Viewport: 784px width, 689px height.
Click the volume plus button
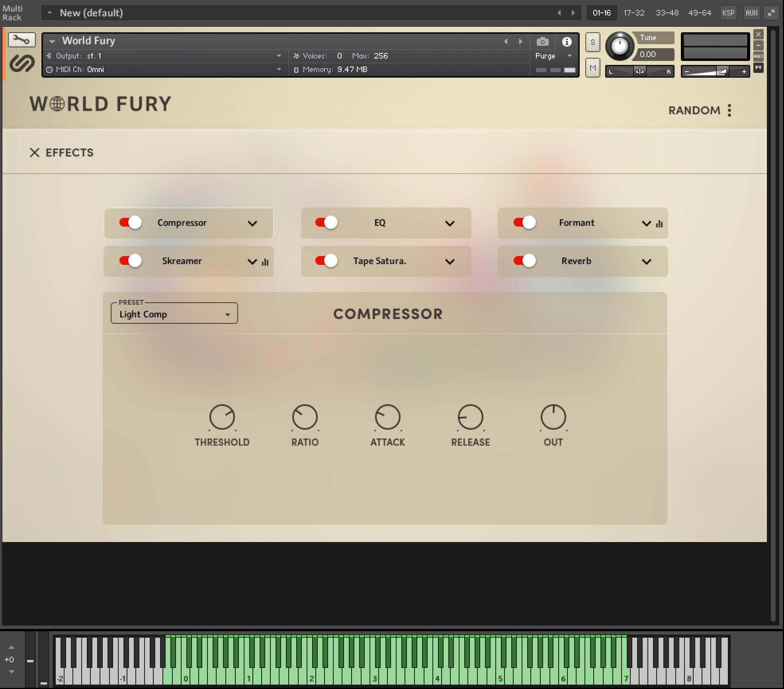[x=744, y=72]
